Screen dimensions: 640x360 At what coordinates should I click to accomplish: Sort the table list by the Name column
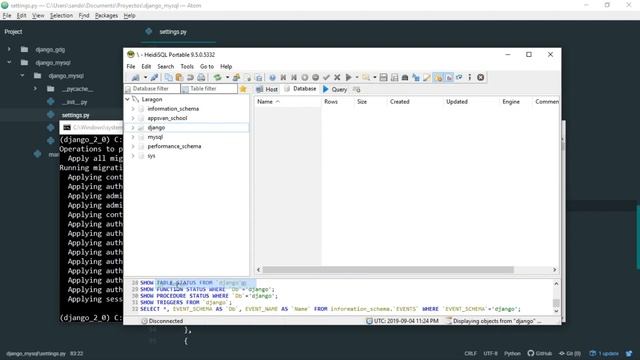tap(288, 102)
